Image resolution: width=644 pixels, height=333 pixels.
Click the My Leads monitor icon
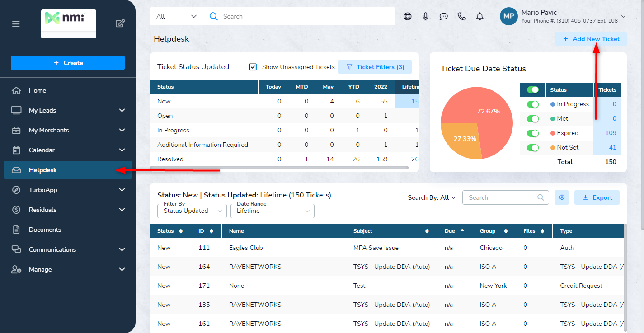point(16,110)
